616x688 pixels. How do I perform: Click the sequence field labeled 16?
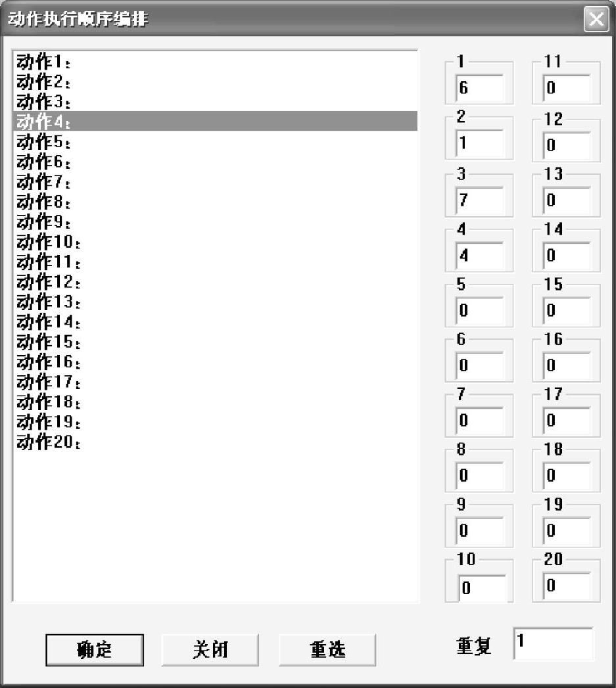click(567, 365)
